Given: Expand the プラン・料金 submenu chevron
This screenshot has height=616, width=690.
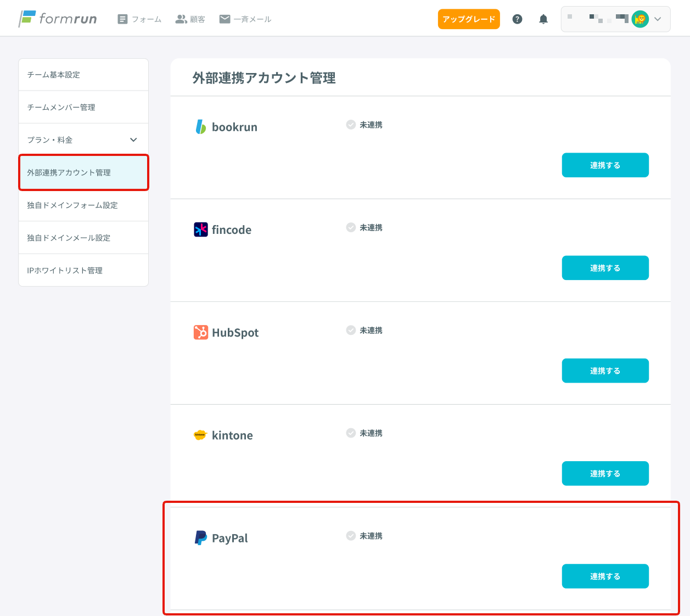Looking at the screenshot, I should [x=133, y=140].
